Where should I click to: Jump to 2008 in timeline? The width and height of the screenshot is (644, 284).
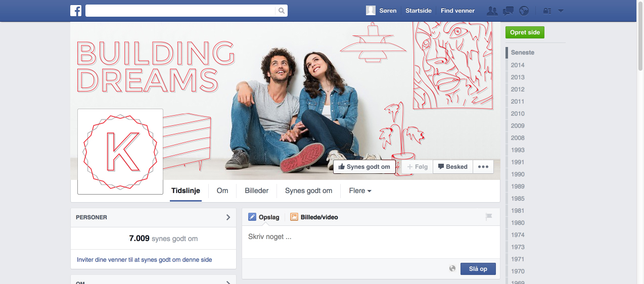point(518,138)
